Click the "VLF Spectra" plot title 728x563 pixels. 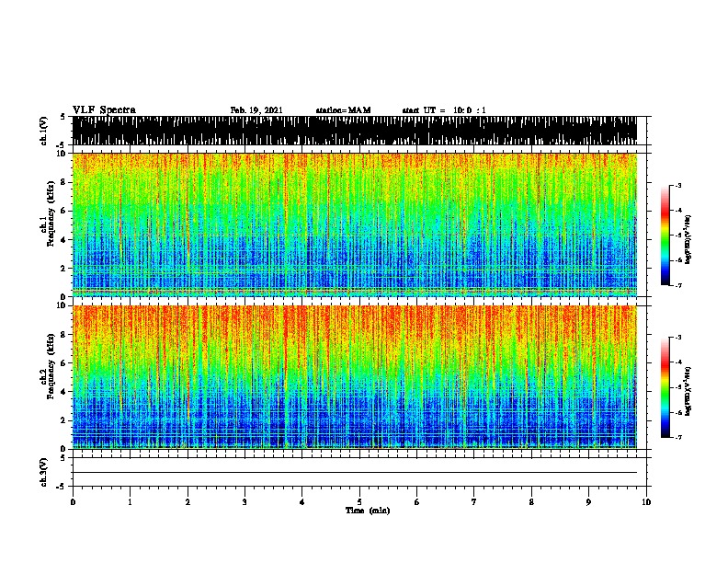(104, 110)
